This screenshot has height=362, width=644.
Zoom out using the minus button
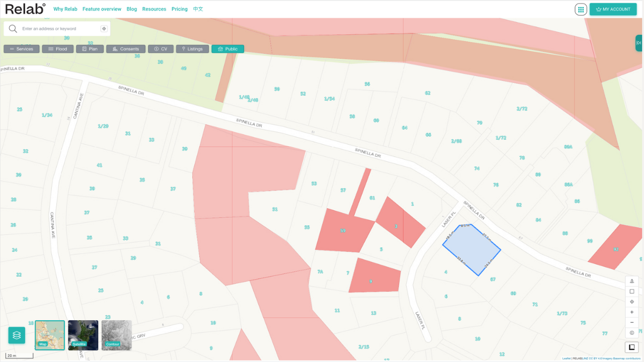[x=632, y=322]
